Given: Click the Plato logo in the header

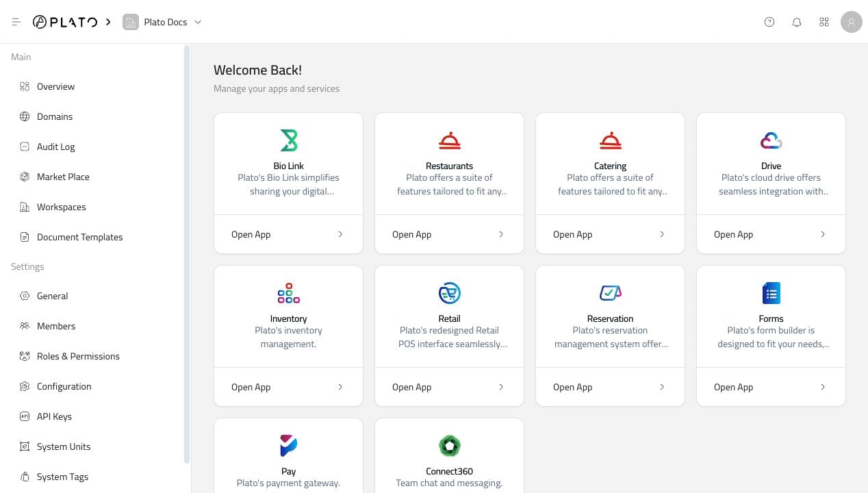Looking at the screenshot, I should 65,22.
